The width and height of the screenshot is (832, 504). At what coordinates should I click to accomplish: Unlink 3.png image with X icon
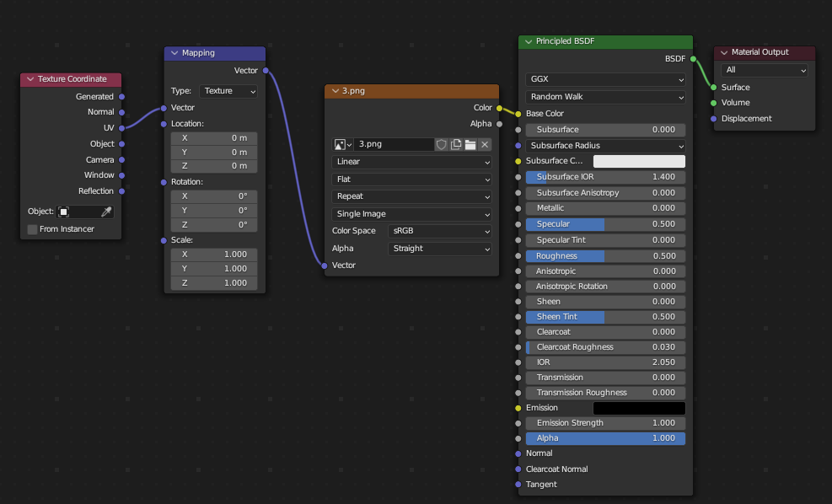click(x=485, y=144)
